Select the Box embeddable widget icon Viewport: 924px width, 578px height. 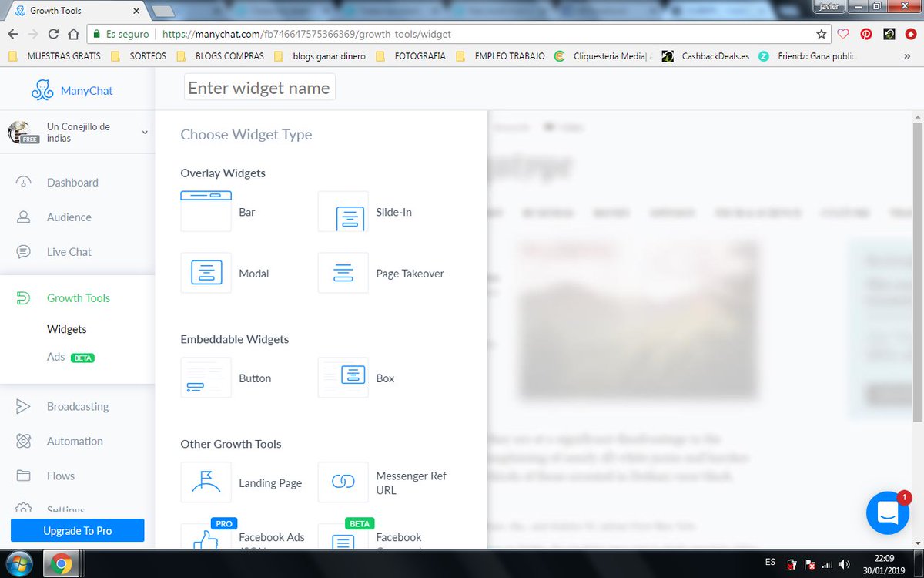coord(343,378)
